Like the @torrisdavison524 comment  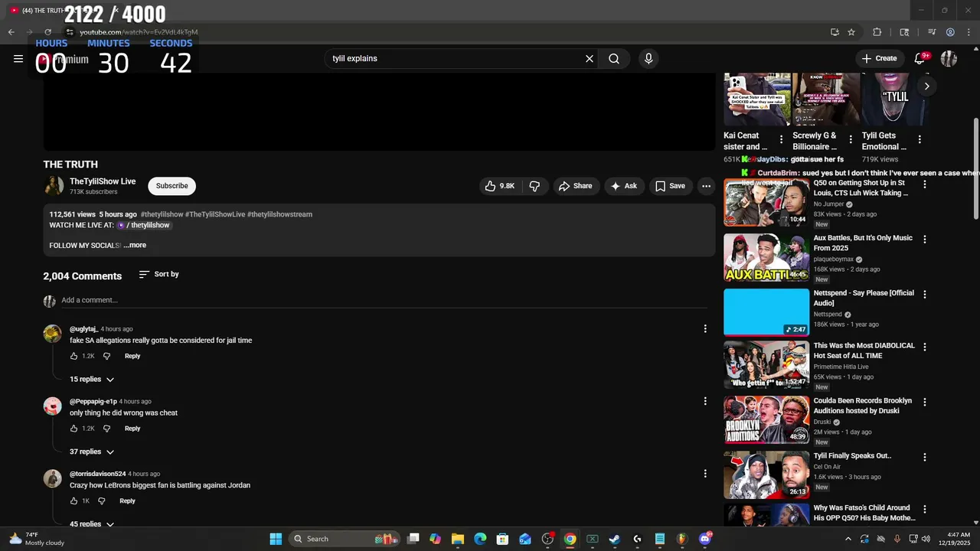(74, 501)
